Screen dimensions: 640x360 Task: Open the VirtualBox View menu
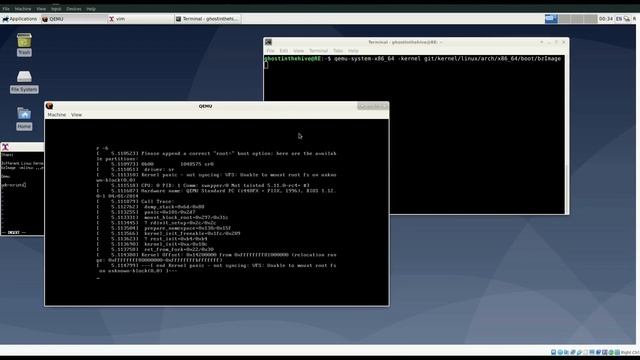[x=41, y=9]
